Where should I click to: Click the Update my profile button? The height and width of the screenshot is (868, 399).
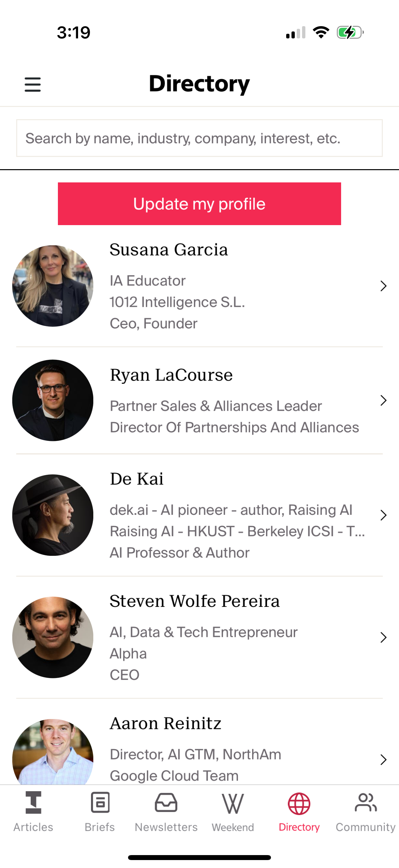pyautogui.click(x=199, y=204)
